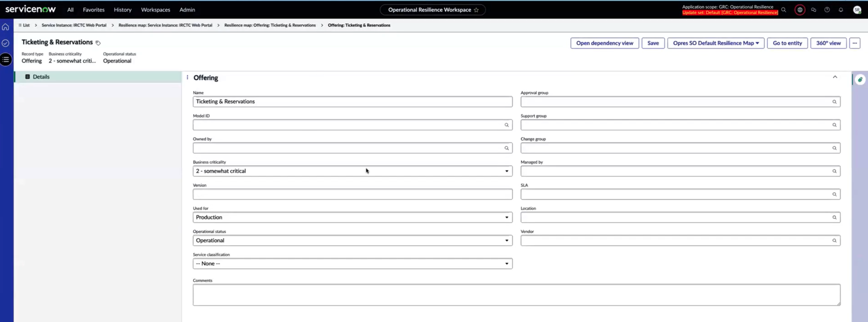The image size is (868, 322).
Task: Open Service Instance: IRCTC Web Portal breadcrumb
Action: tap(74, 25)
